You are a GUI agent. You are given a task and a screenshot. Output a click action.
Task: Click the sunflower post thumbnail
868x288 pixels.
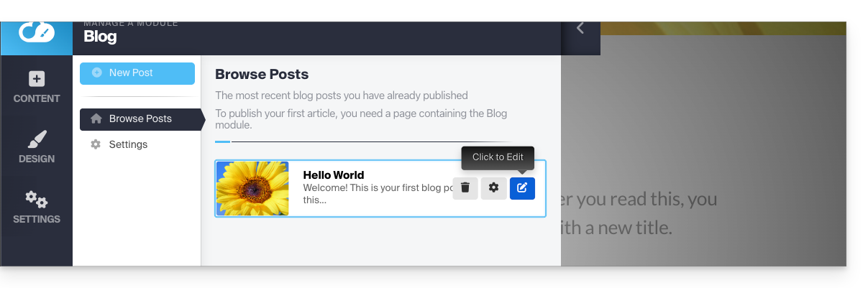pos(252,188)
